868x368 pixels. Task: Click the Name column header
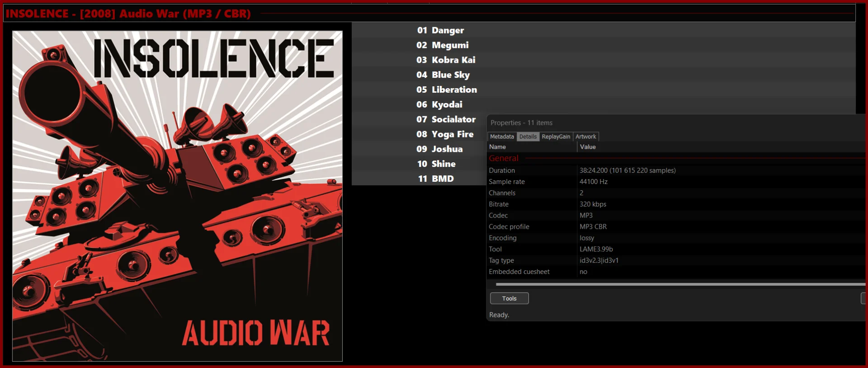click(x=532, y=147)
